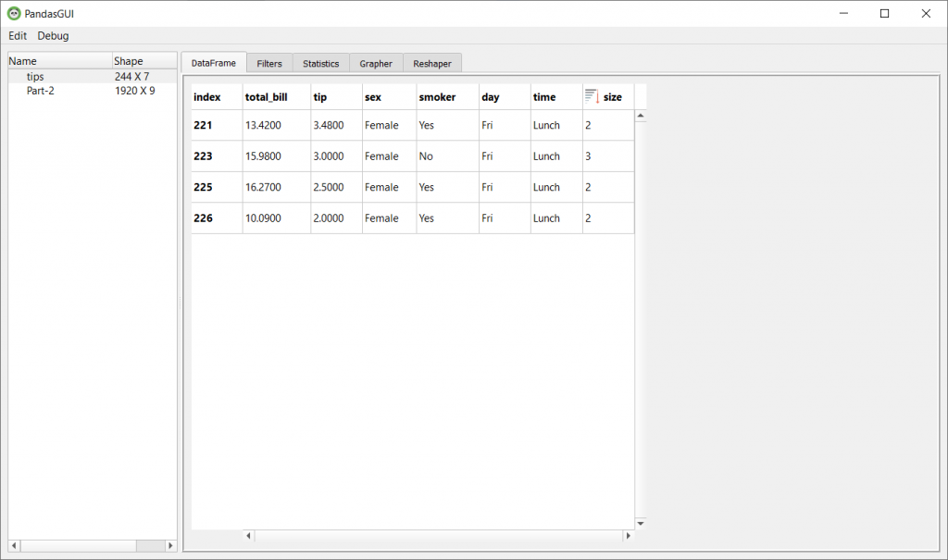This screenshot has height=560, width=948.
Task: Open the Debug menu
Action: tap(53, 36)
